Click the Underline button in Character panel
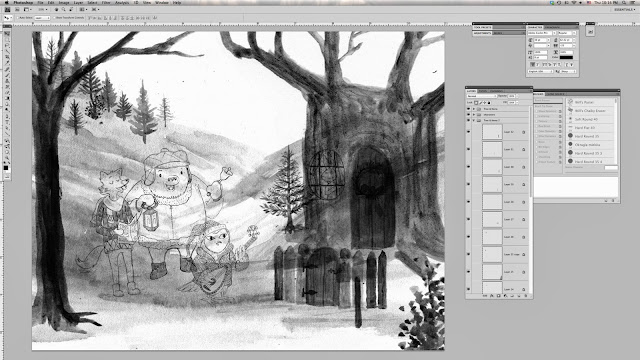 point(566,64)
